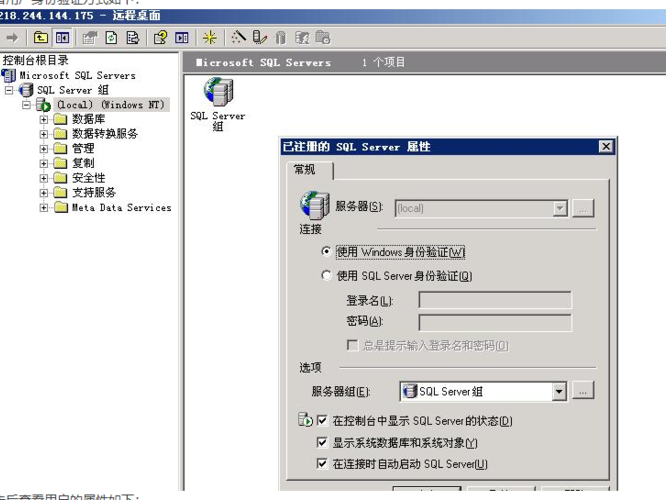
Task: Click the up one level folder icon
Action: [41, 38]
